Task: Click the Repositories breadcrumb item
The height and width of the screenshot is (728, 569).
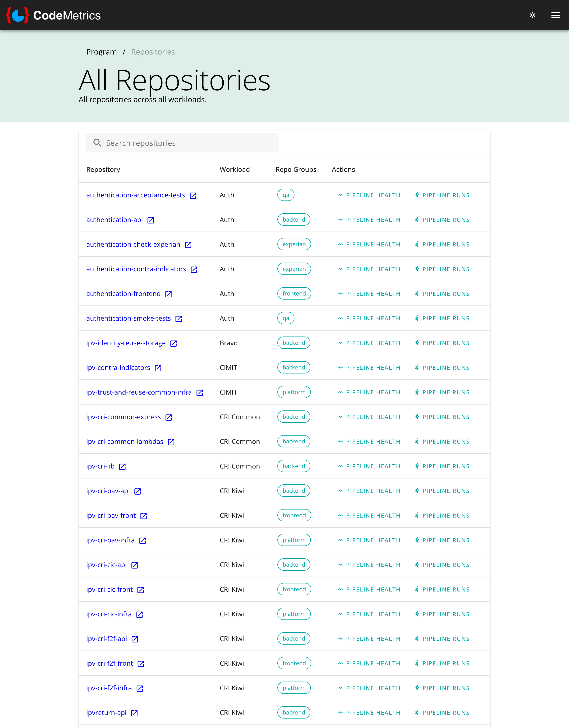Action: (x=153, y=52)
